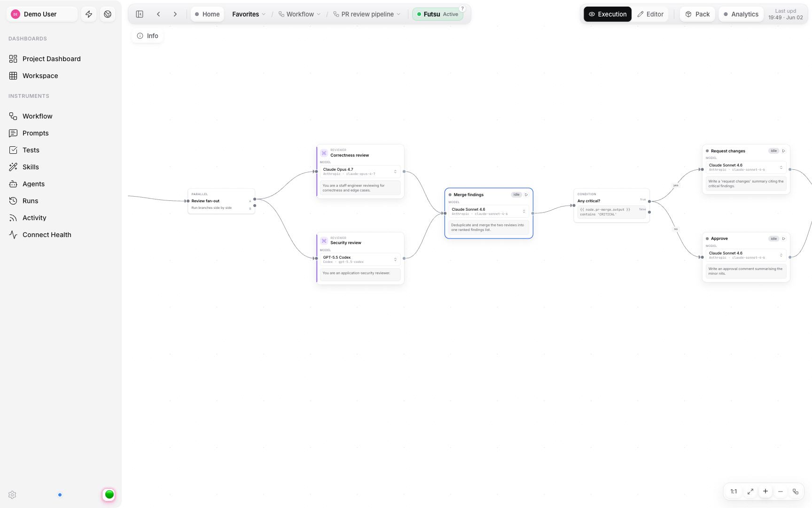Viewport: 812px width, 508px height.
Task: Click the Info button
Action: click(x=148, y=36)
